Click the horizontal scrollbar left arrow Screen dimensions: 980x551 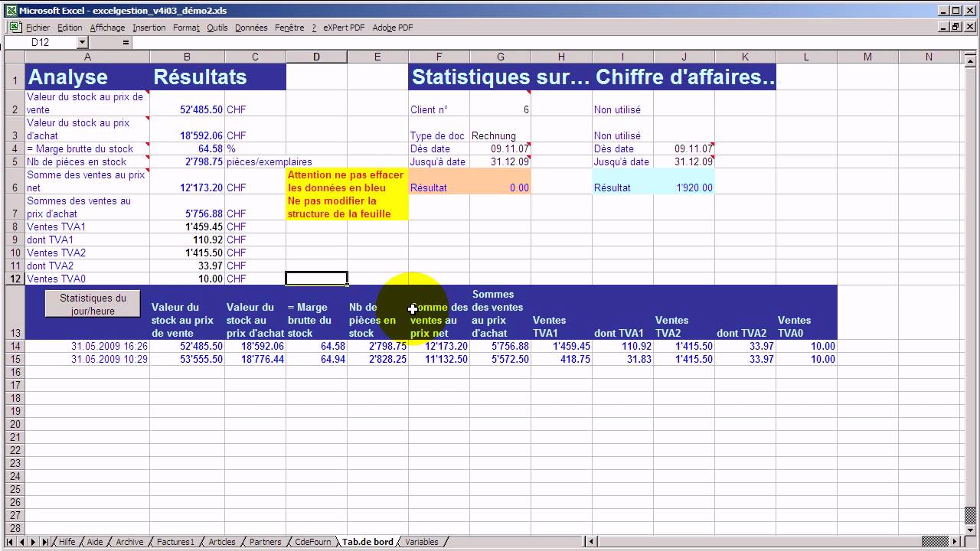pos(593,542)
